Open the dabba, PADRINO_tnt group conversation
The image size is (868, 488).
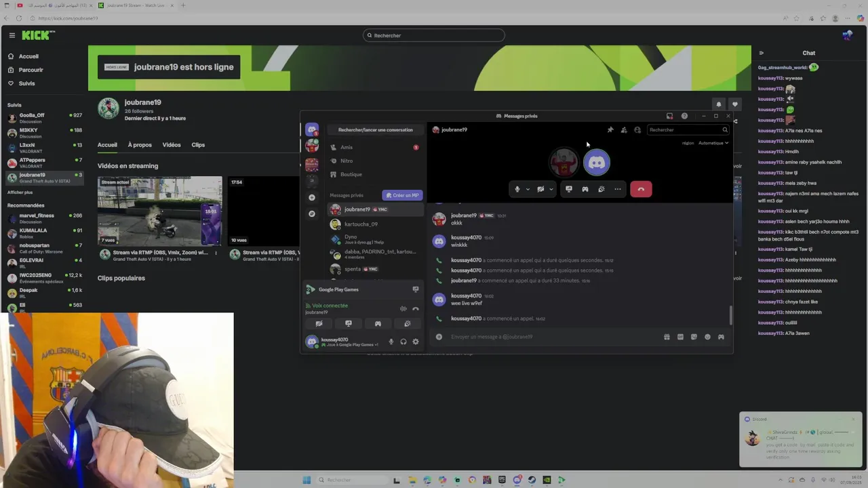click(375, 253)
